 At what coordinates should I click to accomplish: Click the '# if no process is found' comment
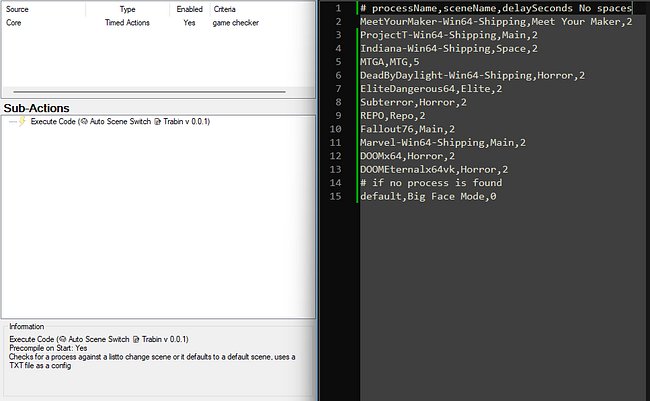click(431, 183)
